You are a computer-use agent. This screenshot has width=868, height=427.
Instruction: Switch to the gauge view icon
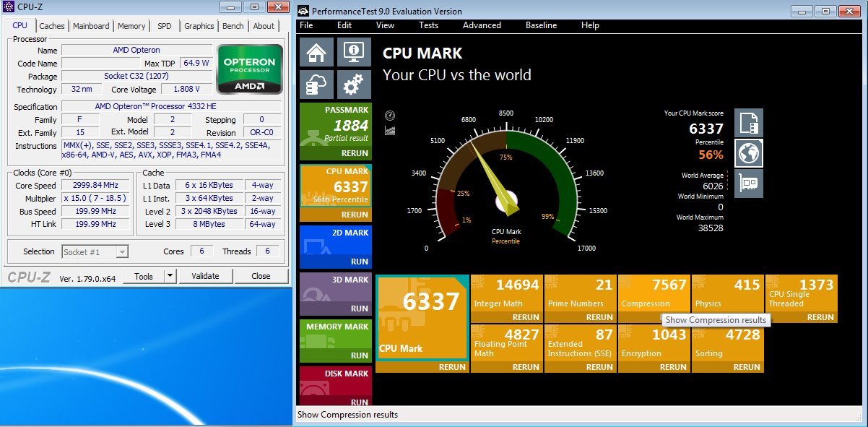pyautogui.click(x=390, y=116)
